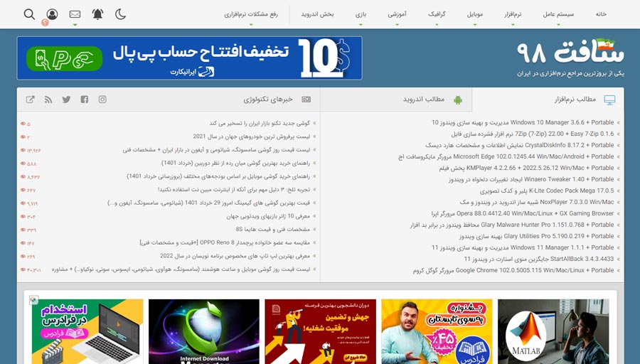The height and width of the screenshot is (364, 640).
Task: Expand the بازی menu
Action: pos(361,14)
